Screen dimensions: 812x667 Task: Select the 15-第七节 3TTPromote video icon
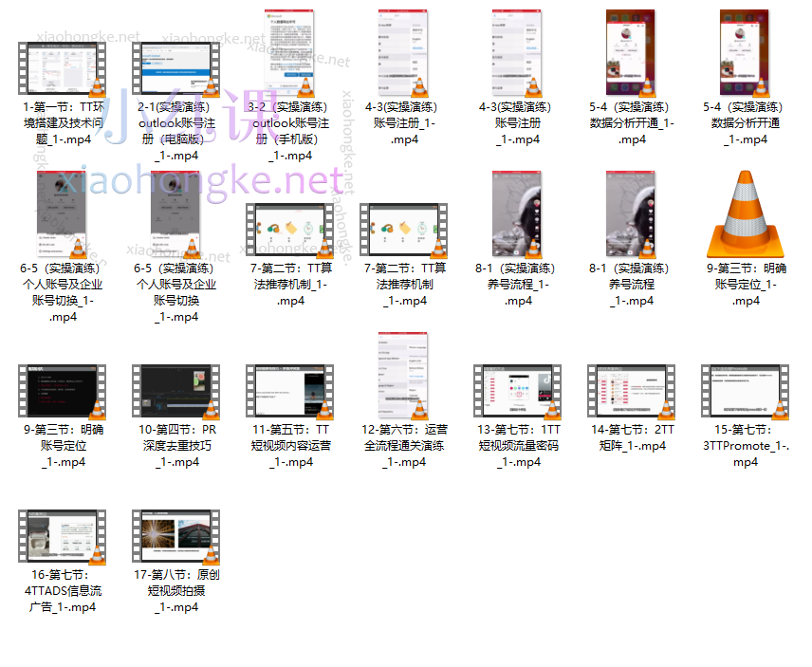[x=746, y=390]
